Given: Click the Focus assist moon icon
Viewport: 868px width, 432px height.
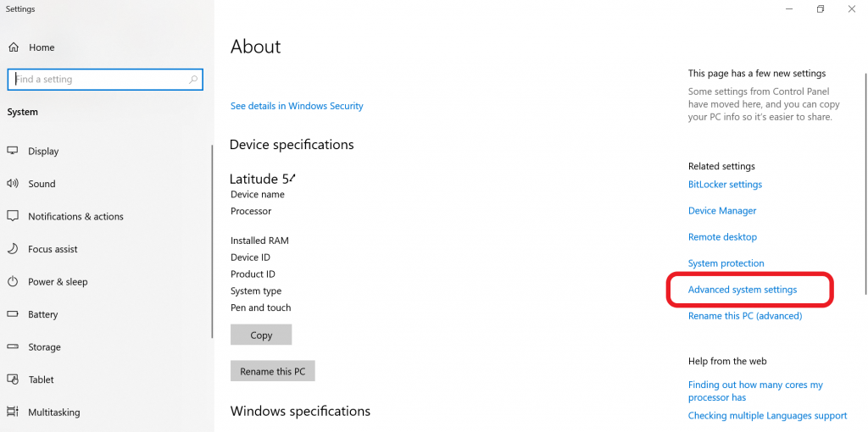Looking at the screenshot, I should click(13, 249).
